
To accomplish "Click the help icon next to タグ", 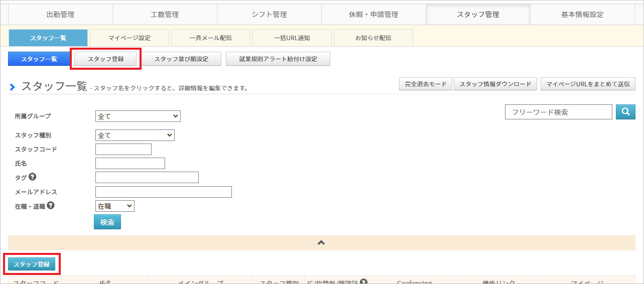I will pos(33,177).
